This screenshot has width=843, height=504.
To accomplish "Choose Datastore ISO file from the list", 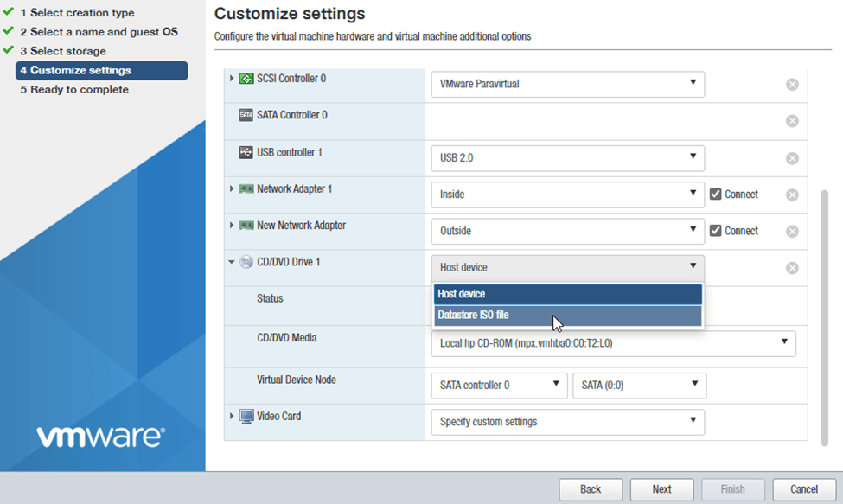I will [568, 316].
